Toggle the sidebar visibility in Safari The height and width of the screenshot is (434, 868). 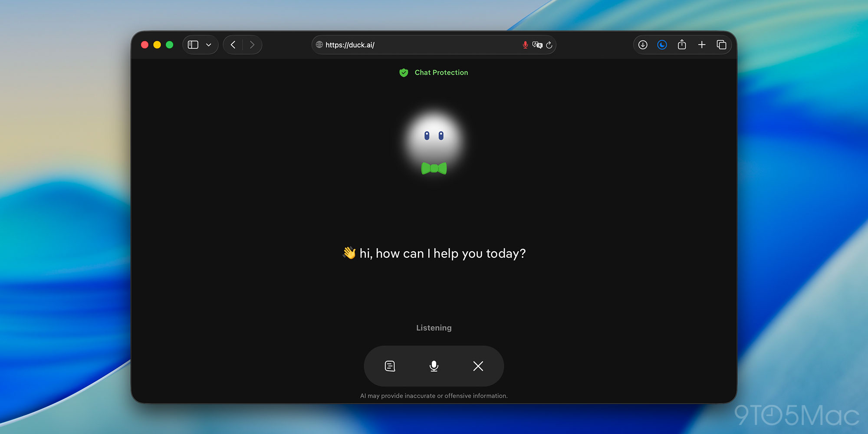click(x=193, y=45)
